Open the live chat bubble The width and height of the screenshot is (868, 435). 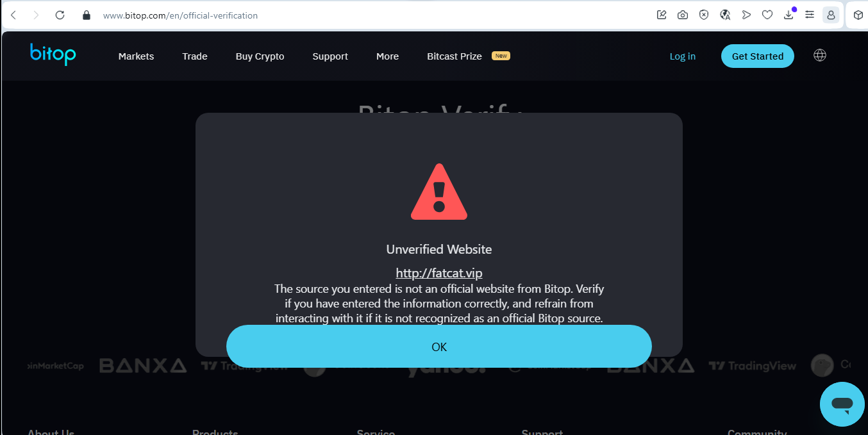coord(842,404)
